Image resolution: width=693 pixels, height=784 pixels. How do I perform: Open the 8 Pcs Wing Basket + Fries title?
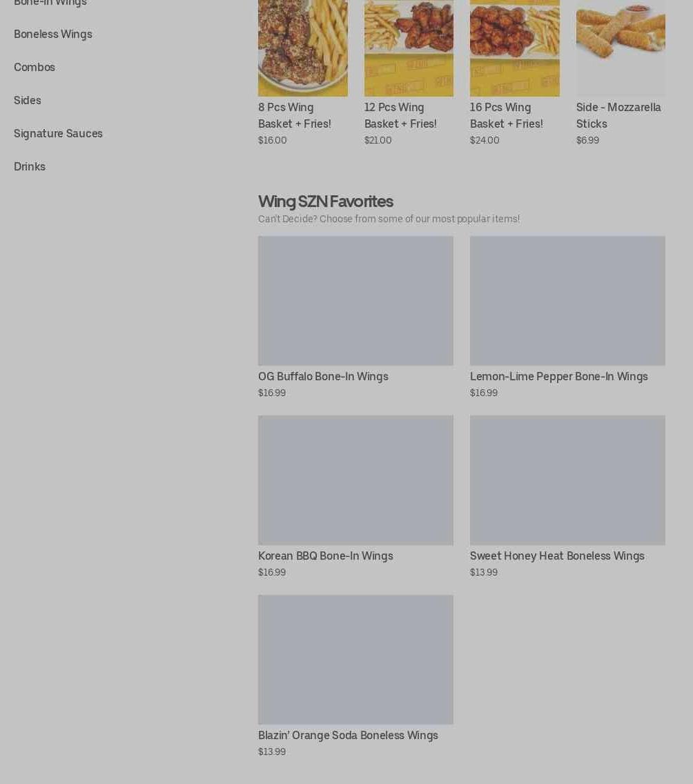[x=295, y=115]
